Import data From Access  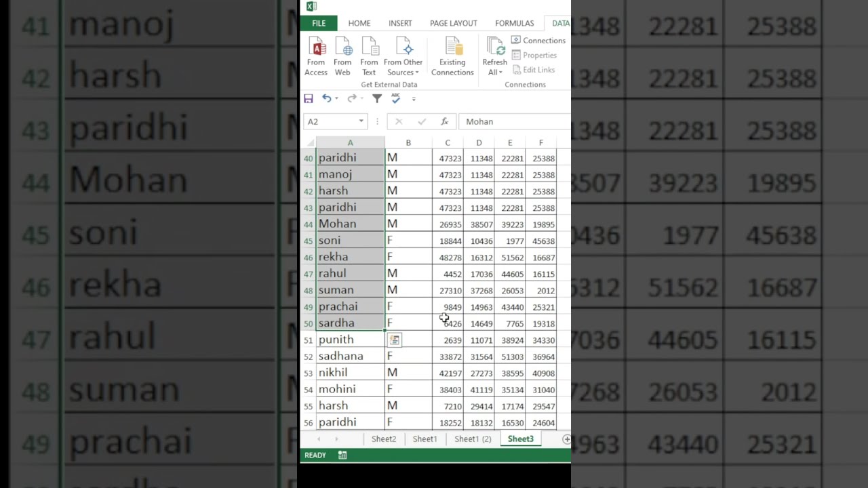(316, 57)
